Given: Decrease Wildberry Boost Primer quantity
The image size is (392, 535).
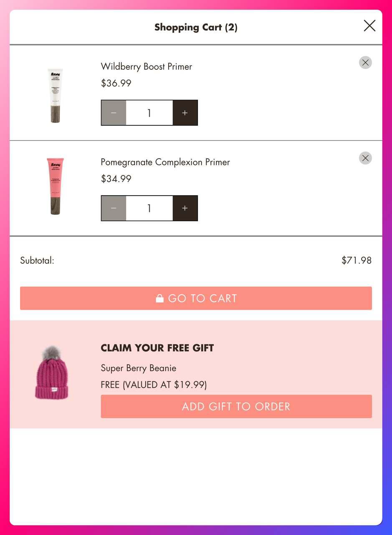Looking at the screenshot, I should click(x=114, y=113).
